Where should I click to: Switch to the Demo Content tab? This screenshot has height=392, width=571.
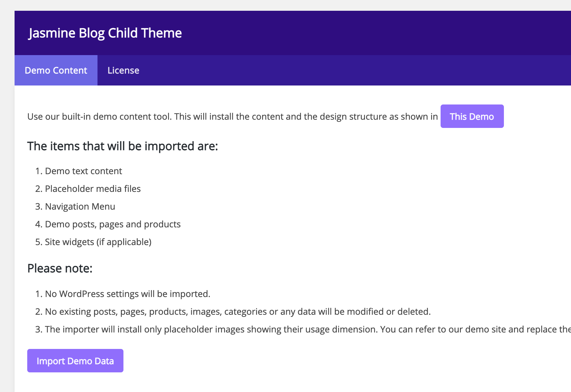tap(56, 70)
